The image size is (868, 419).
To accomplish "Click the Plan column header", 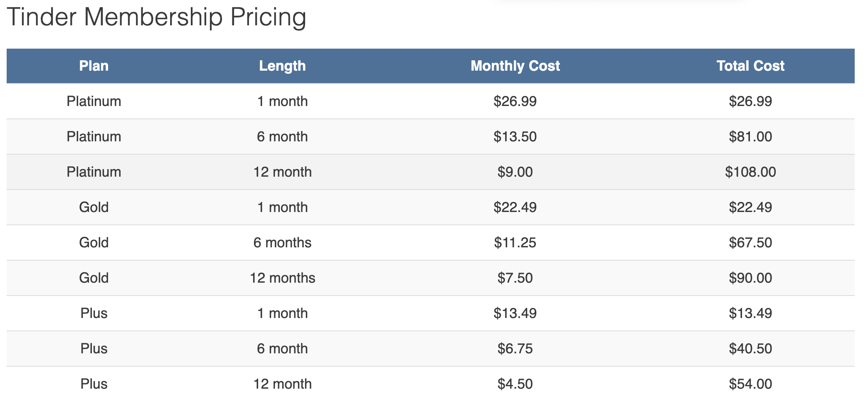I will (94, 66).
